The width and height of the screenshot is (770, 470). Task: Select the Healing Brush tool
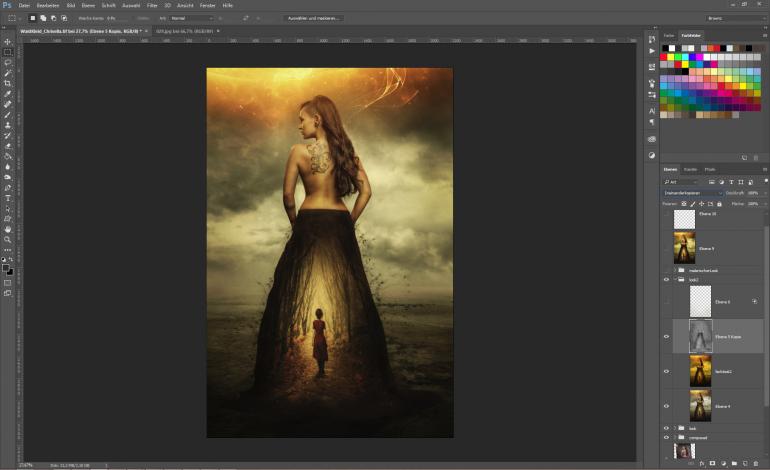[x=8, y=104]
